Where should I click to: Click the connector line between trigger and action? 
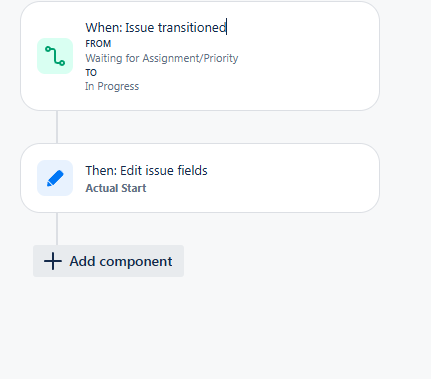[x=57, y=127]
